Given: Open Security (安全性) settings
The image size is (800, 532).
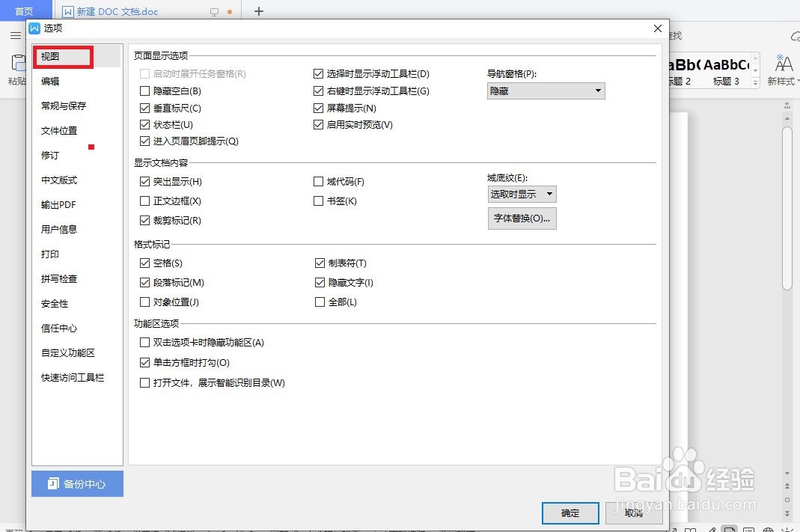Looking at the screenshot, I should pos(55,304).
